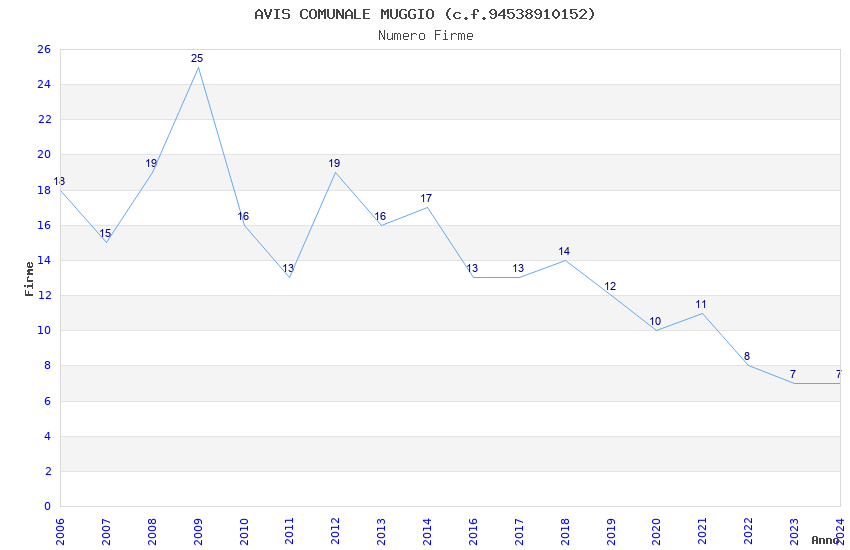Viewport: 850px width, 550px height.
Task: Select the data label 7 above 2023
Action: click(793, 374)
